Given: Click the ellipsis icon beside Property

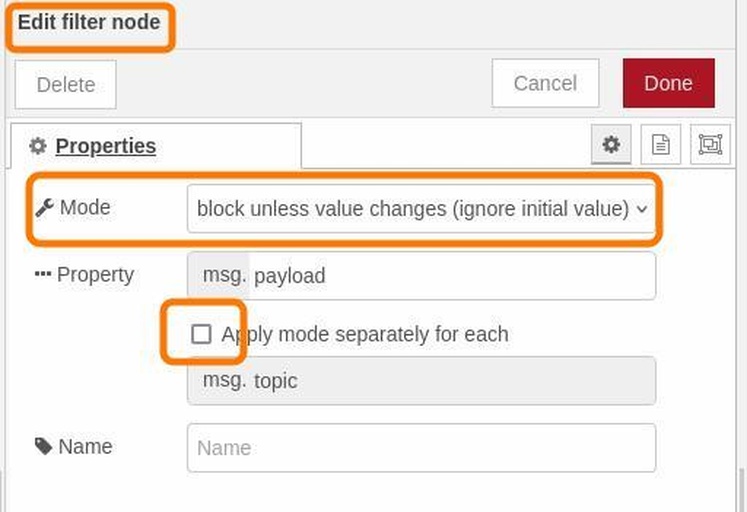Looking at the screenshot, I should pos(43,274).
